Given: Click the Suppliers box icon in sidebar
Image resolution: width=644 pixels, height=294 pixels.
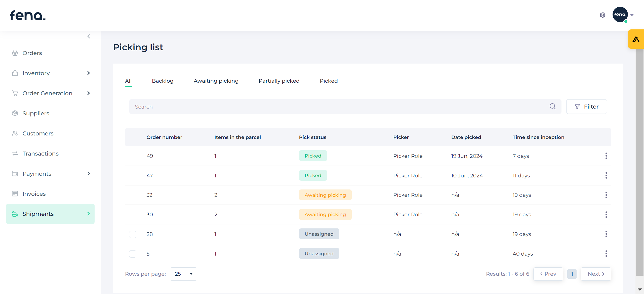Looking at the screenshot, I should 15,113.
